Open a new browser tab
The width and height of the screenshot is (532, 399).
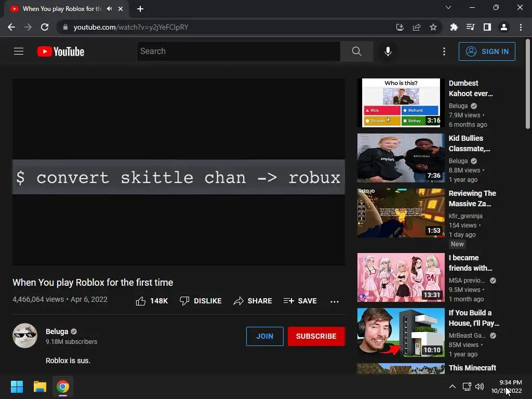pos(140,9)
